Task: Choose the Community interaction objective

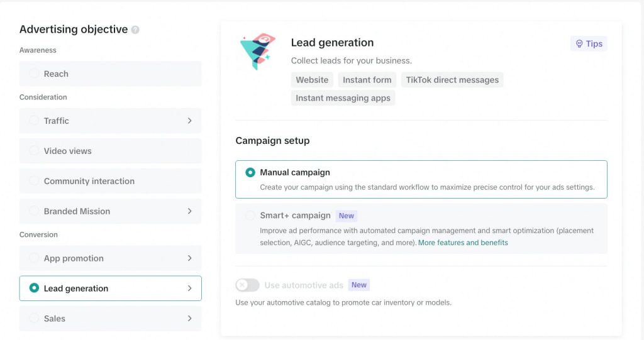Action: click(111, 181)
